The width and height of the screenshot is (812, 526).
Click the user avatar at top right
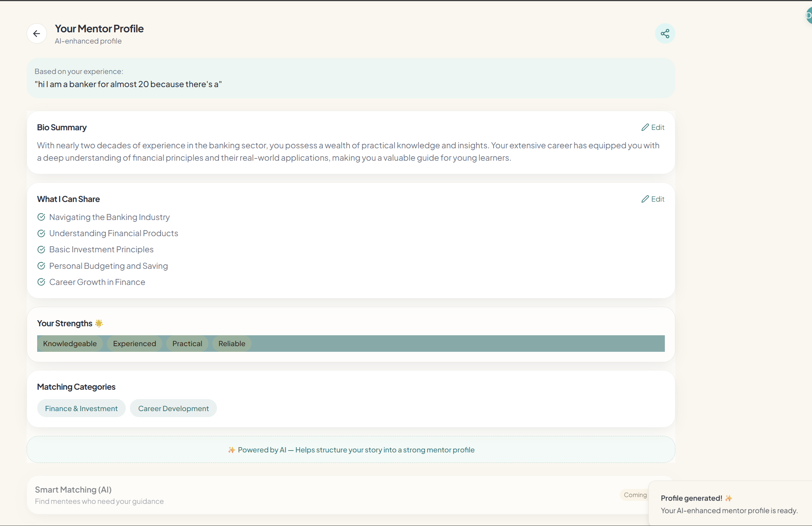[808, 16]
